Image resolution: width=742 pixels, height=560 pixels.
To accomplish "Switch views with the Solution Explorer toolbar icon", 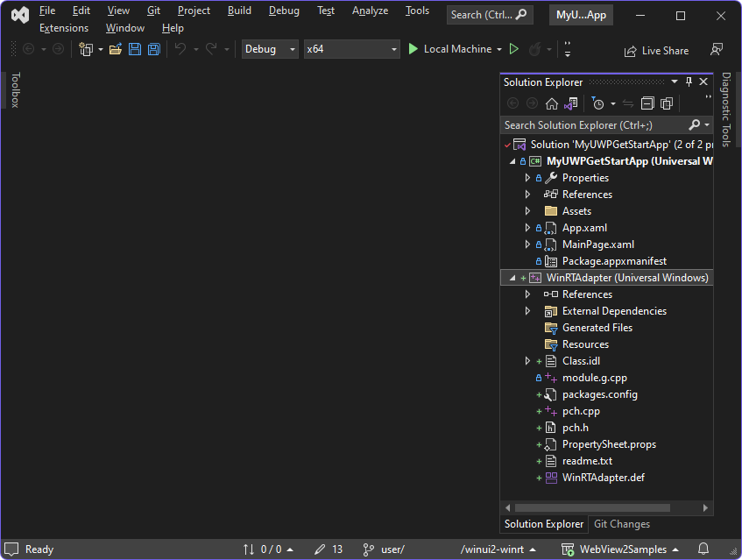I will [x=572, y=103].
